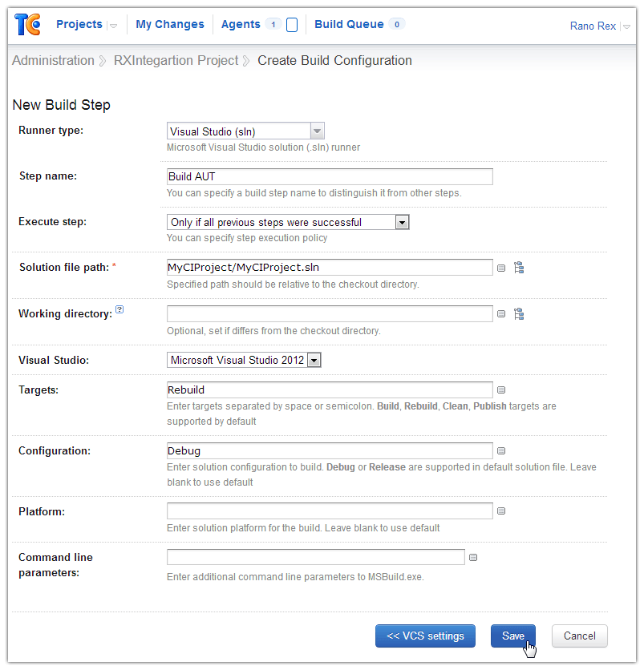Go to My Changes tab
644x670 pixels.
(x=170, y=24)
